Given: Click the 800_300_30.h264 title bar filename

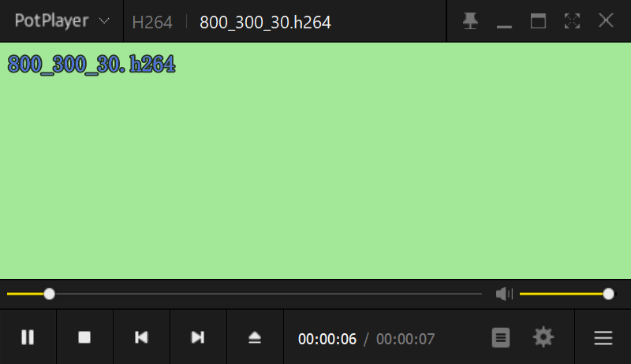Looking at the screenshot, I should click(x=265, y=22).
